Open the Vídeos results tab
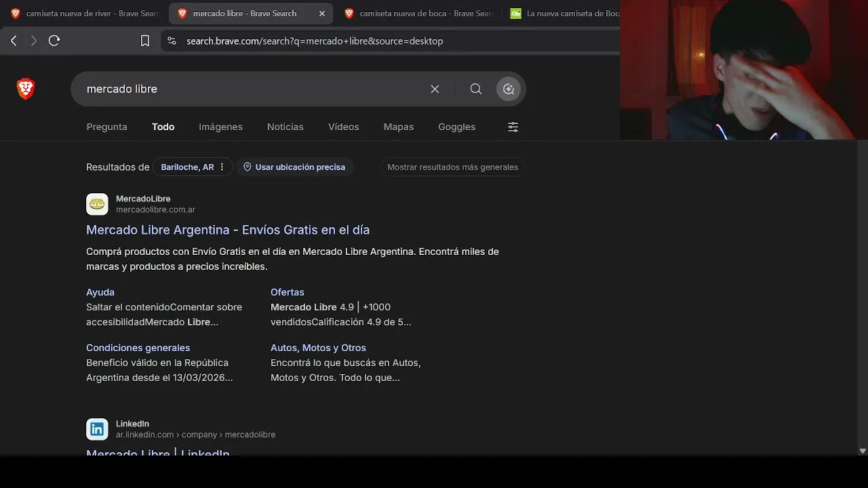This screenshot has width=868, height=488. coord(343,127)
